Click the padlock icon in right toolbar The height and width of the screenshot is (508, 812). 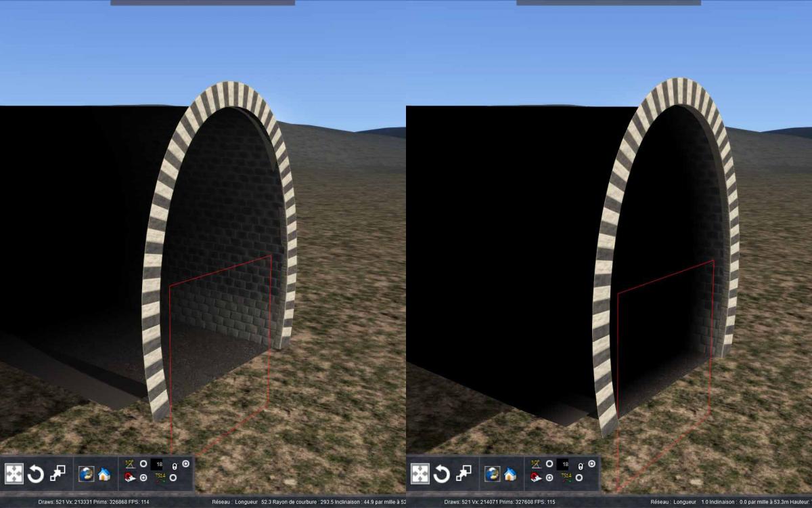[x=581, y=466]
